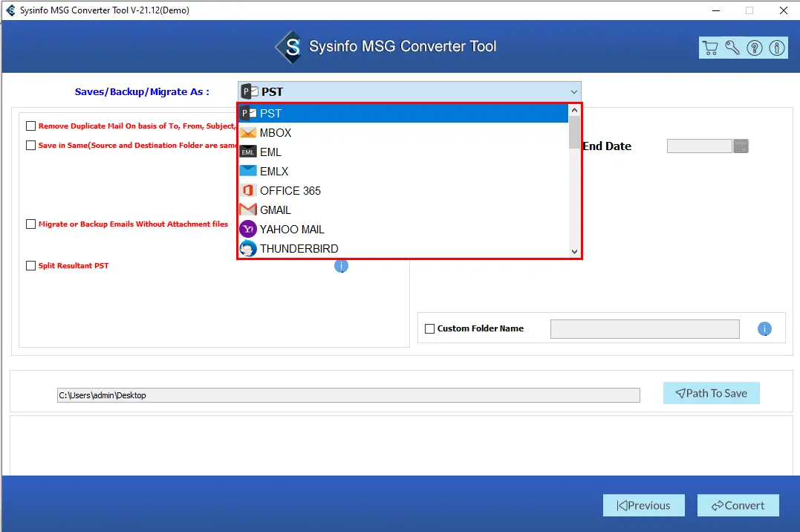Viewport: 800px width, 532px height.
Task: Select GMAIL from the dropdown
Action: click(403, 210)
